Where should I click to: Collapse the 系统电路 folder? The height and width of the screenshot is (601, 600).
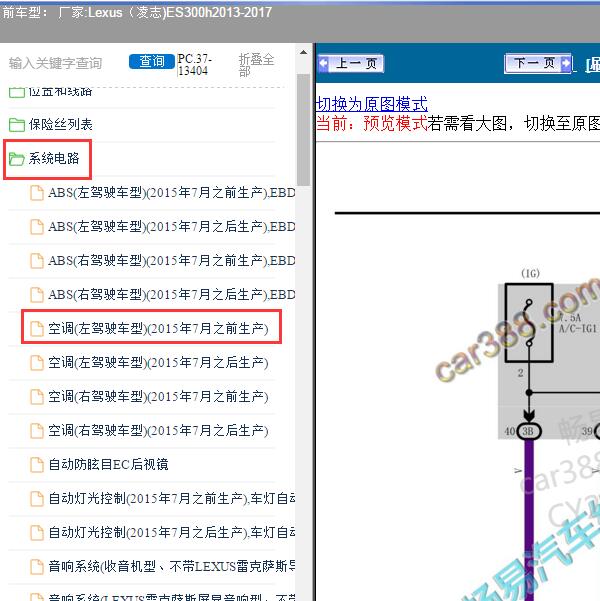click(x=54, y=158)
